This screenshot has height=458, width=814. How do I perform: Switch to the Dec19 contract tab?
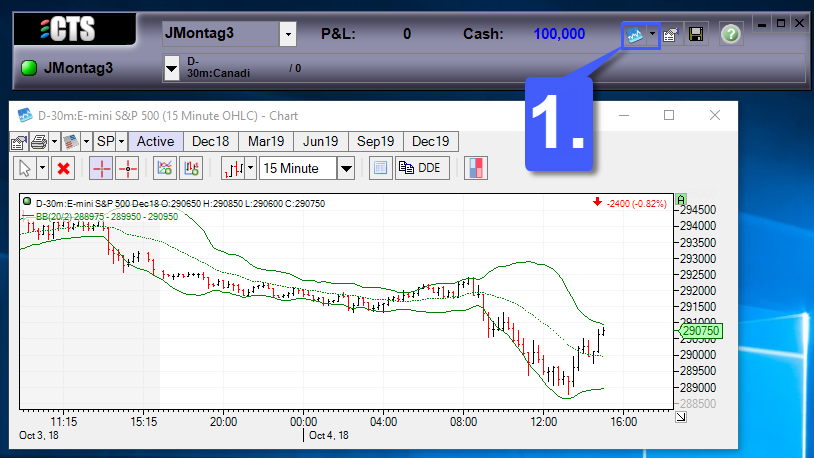click(x=430, y=141)
